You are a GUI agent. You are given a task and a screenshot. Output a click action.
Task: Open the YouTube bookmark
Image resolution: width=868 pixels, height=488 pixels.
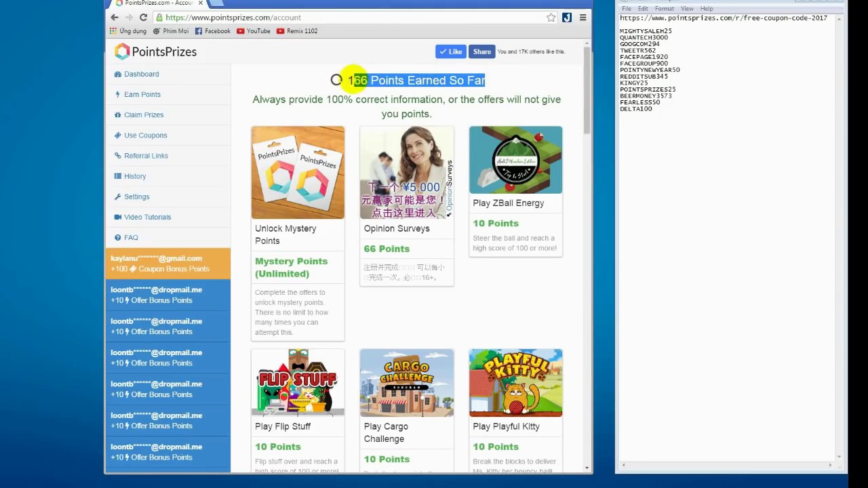coord(254,31)
